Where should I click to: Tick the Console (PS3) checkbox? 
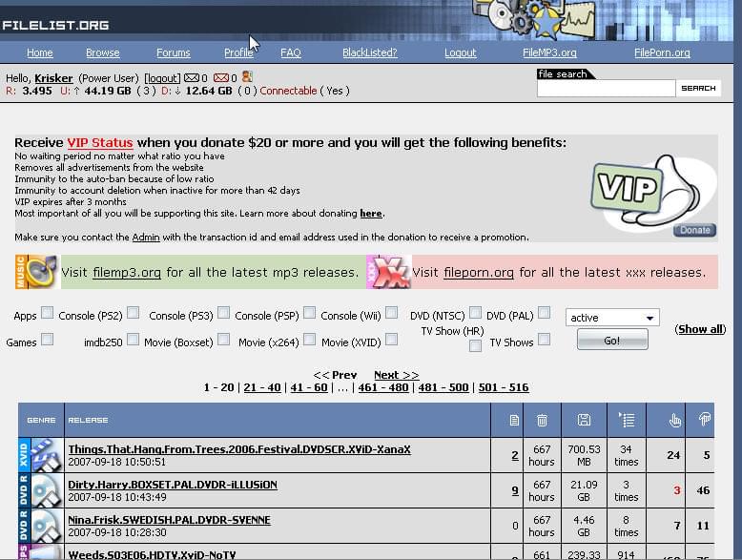point(224,313)
